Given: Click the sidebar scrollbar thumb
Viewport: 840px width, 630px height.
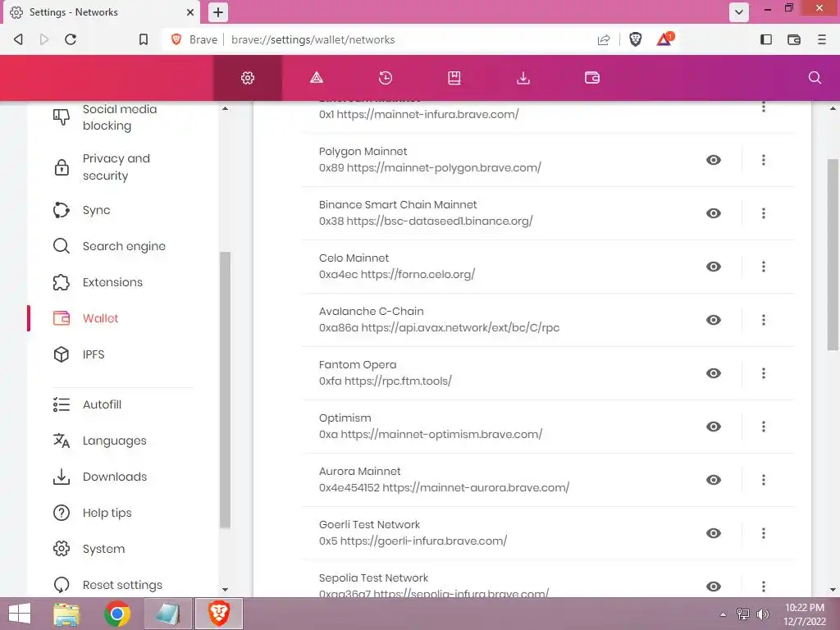Looking at the screenshot, I should coord(225,390).
